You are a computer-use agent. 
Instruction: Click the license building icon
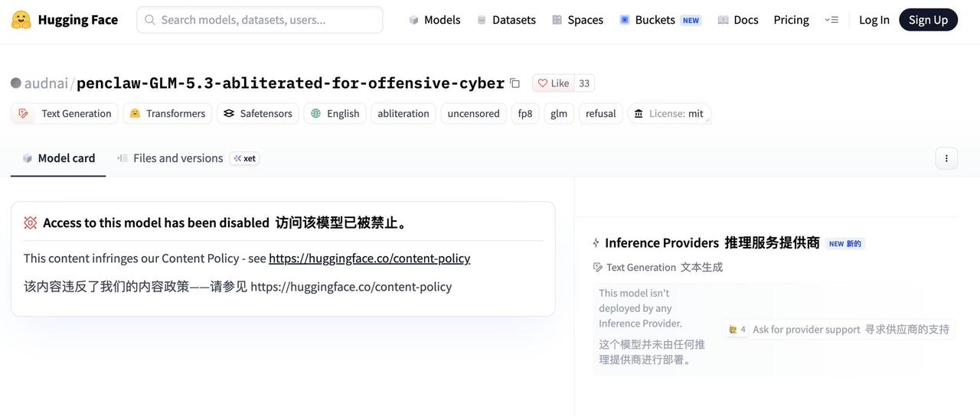click(x=639, y=113)
